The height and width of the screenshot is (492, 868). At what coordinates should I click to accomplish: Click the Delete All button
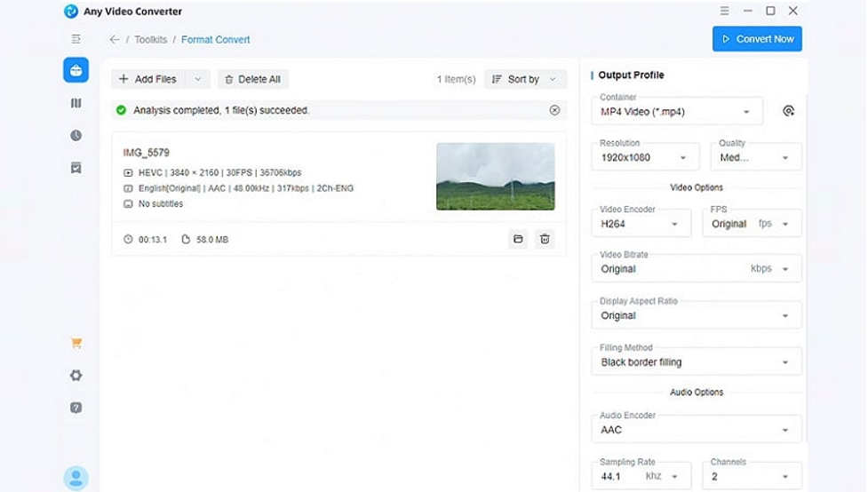click(252, 79)
